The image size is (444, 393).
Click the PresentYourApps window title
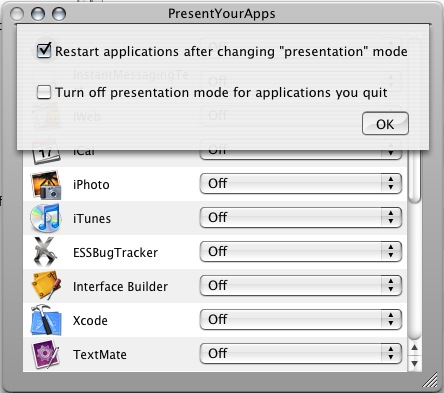point(222,14)
